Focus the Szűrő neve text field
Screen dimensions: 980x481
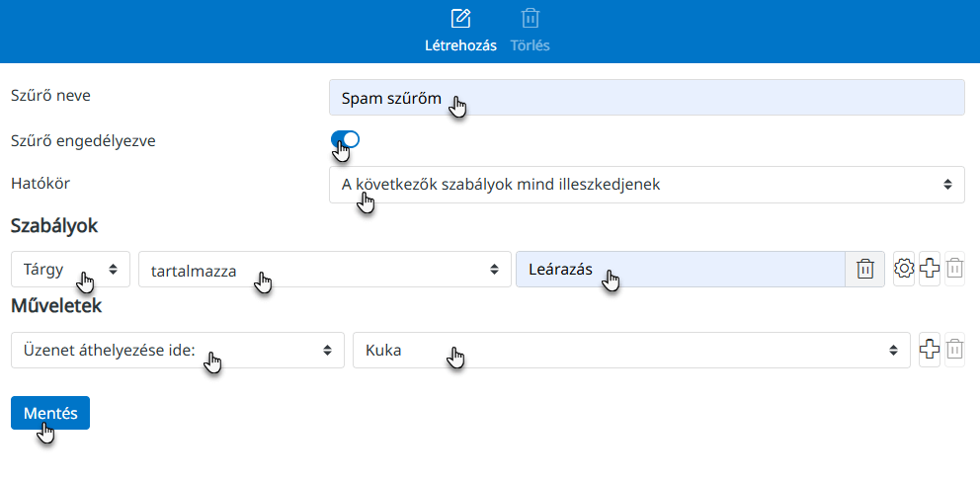[x=646, y=98]
